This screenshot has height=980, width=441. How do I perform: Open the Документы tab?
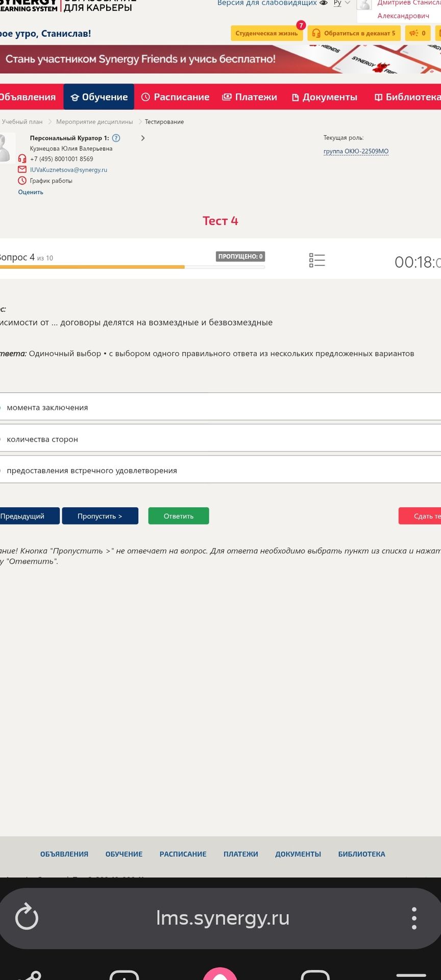coord(324,97)
